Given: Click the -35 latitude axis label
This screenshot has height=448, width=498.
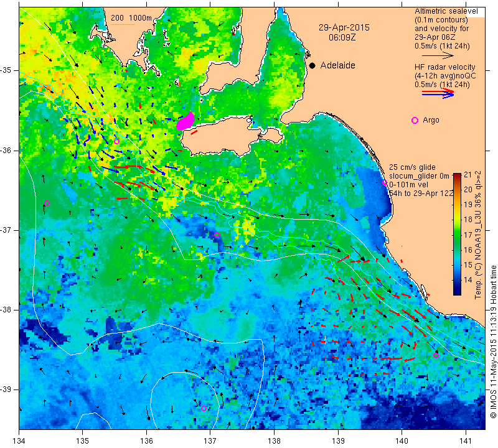Looking at the screenshot, I should (6, 70).
